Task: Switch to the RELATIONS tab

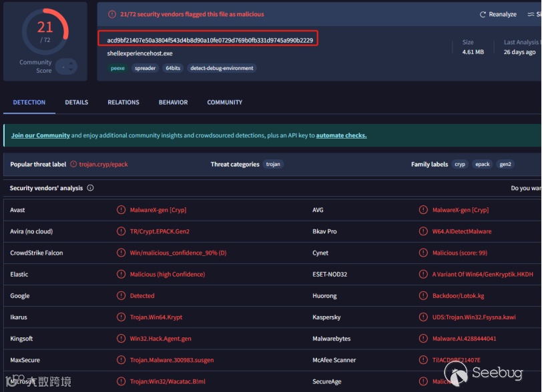Action: pyautogui.click(x=123, y=102)
